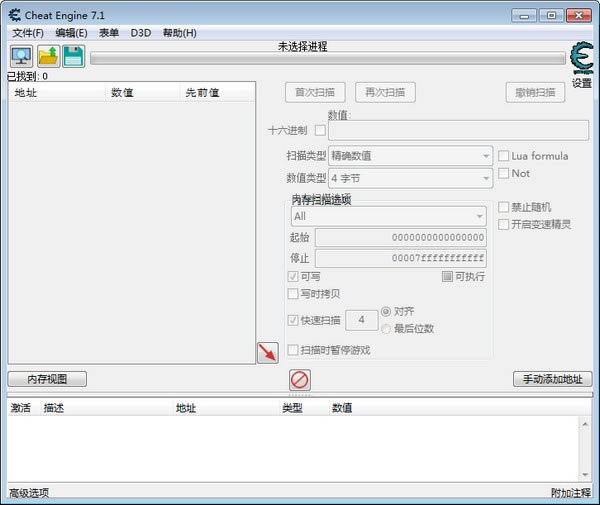The height and width of the screenshot is (505, 600).
Task: Click the 起始 start address field
Action: (x=401, y=237)
